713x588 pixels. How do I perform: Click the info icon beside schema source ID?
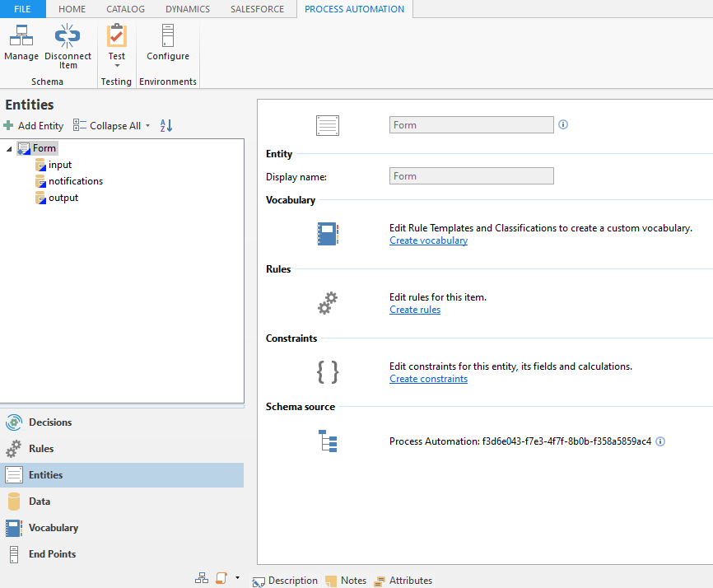(x=660, y=441)
